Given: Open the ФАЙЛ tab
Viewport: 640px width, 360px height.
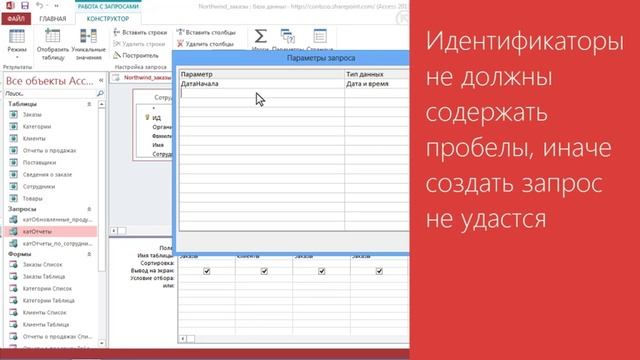Looking at the screenshot, I should tap(16, 19).
